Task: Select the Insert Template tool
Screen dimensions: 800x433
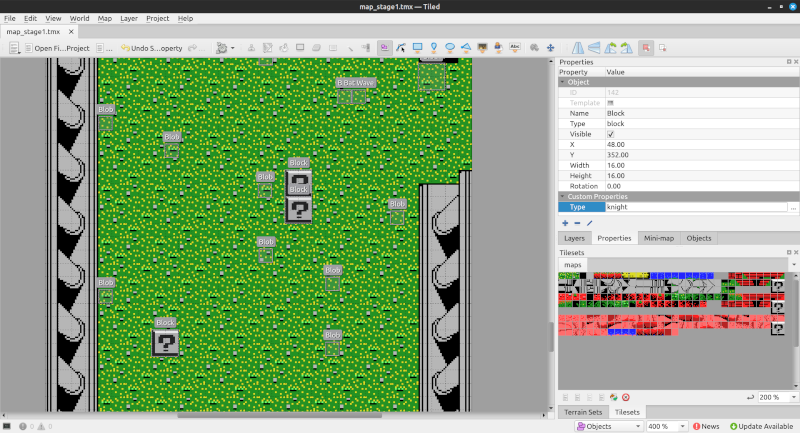Action: [x=498, y=48]
